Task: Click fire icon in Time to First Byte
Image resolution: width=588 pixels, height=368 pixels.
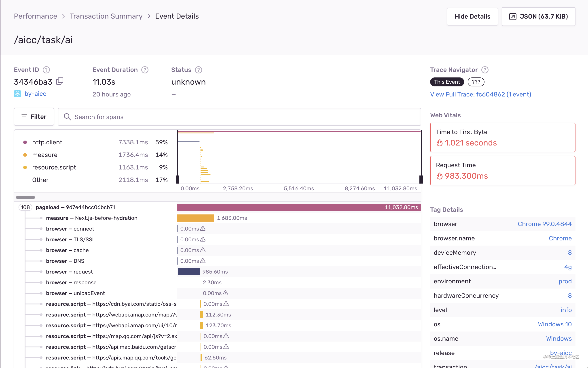Action: pyautogui.click(x=440, y=143)
